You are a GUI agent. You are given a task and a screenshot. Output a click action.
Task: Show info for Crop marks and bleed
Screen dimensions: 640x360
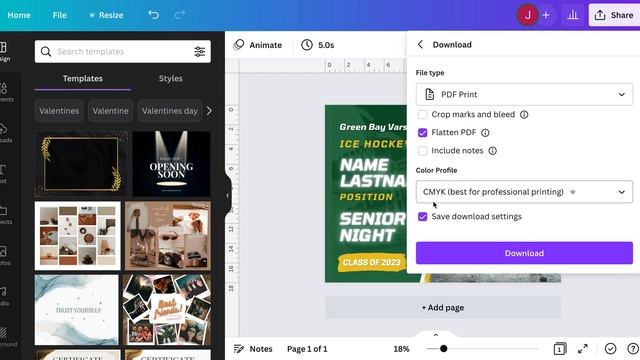click(524, 115)
